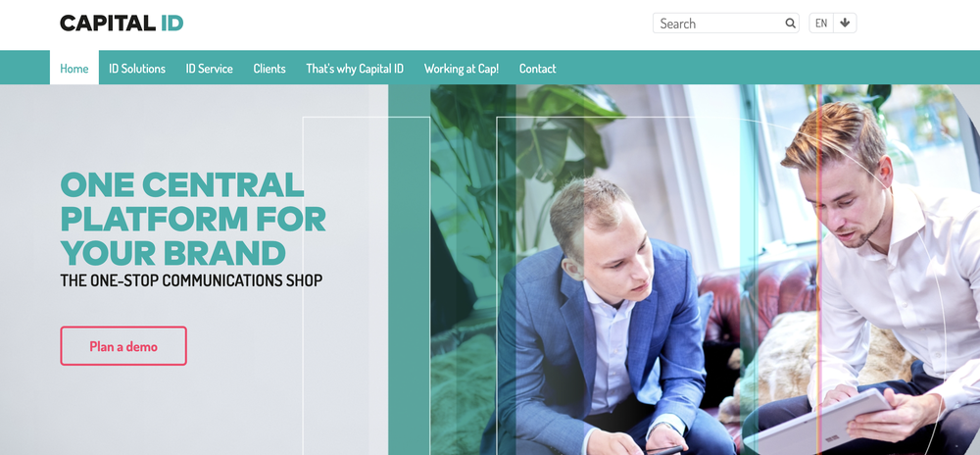This screenshot has width=980, height=455.
Task: Click the Capital ID logo
Action: coord(122,24)
